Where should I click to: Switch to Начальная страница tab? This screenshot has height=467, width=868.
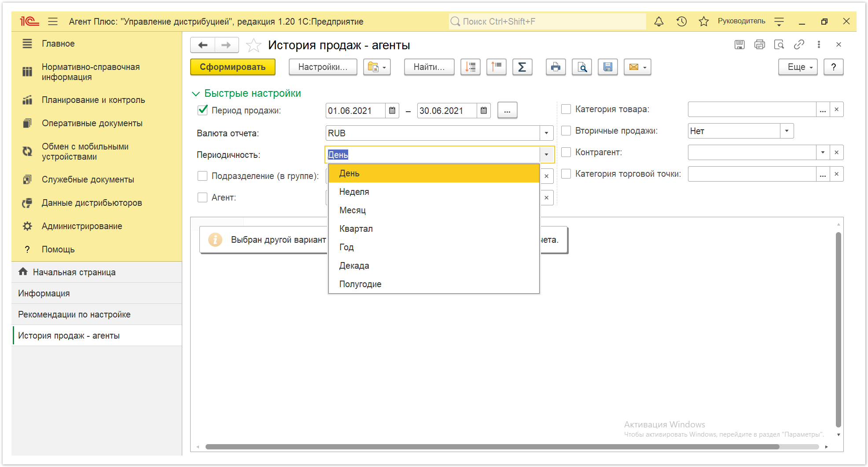pos(97,272)
